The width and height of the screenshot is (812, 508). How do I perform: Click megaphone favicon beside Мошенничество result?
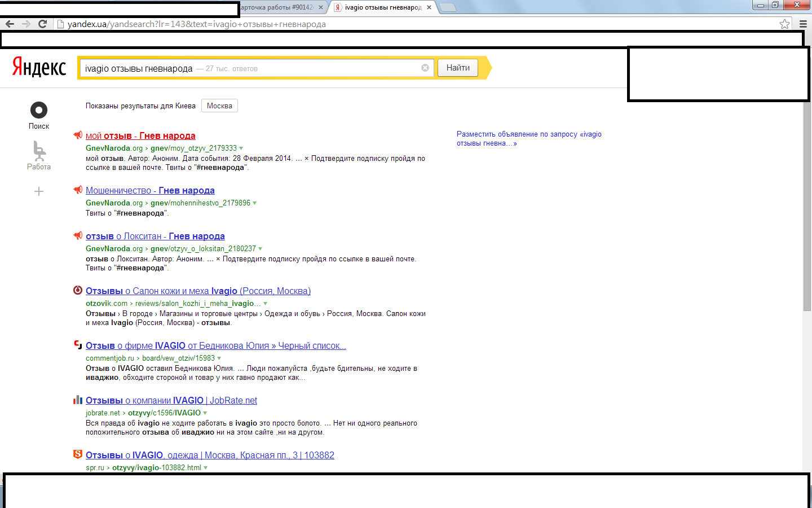78,190
